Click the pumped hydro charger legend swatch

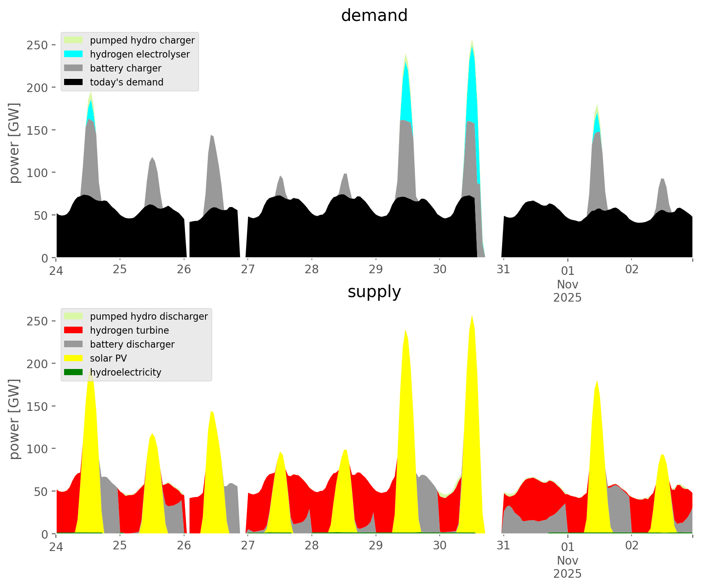click(x=74, y=40)
